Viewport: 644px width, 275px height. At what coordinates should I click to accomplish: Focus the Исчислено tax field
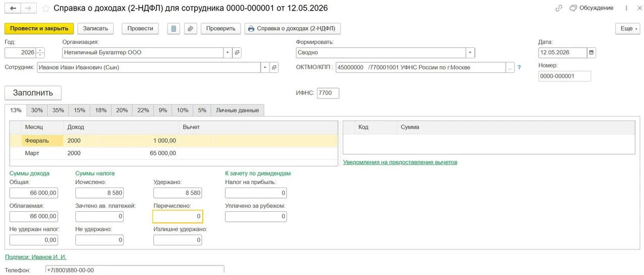point(100,193)
